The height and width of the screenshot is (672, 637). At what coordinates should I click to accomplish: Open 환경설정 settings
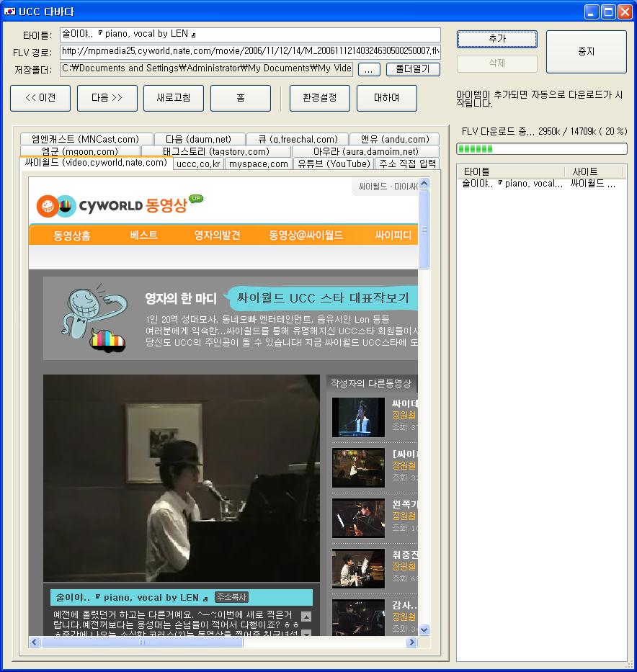[x=320, y=98]
